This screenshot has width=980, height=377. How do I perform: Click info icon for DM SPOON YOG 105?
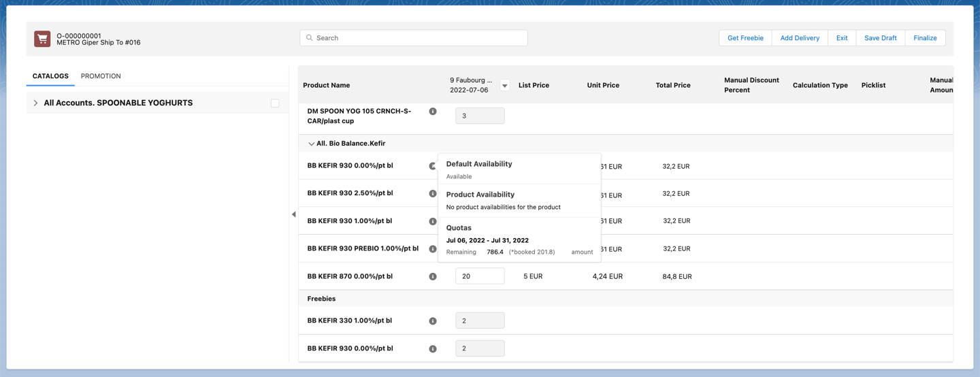pyautogui.click(x=433, y=112)
